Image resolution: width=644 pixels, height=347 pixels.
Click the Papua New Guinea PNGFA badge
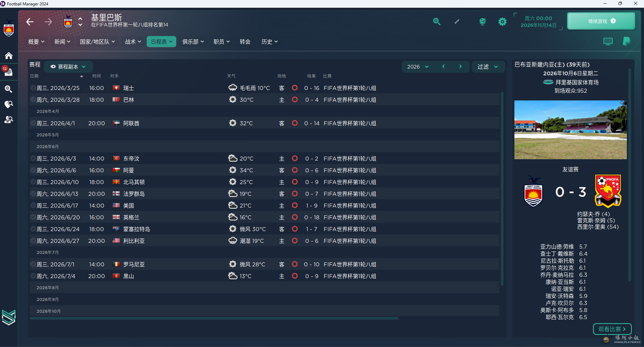pyautogui.click(x=608, y=191)
